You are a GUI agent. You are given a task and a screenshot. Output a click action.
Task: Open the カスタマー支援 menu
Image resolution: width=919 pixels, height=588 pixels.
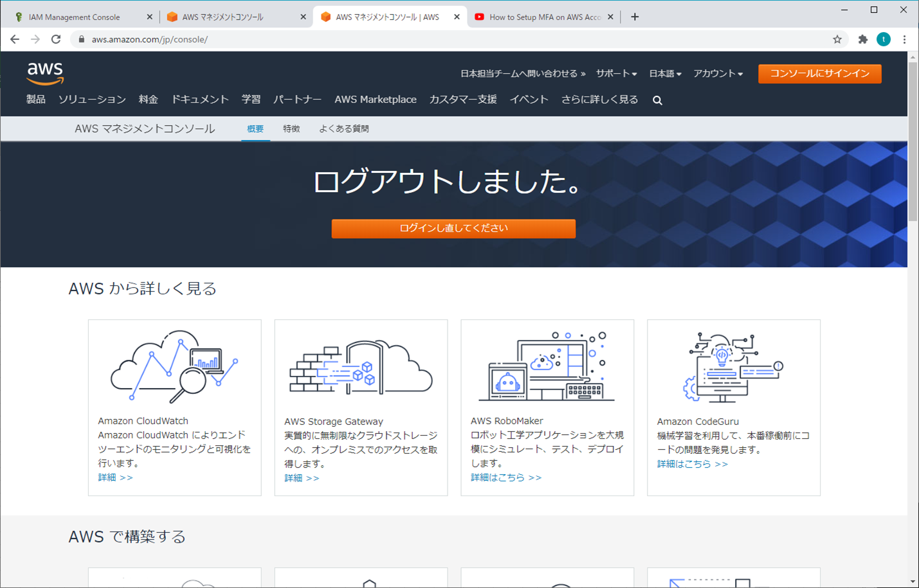(463, 100)
